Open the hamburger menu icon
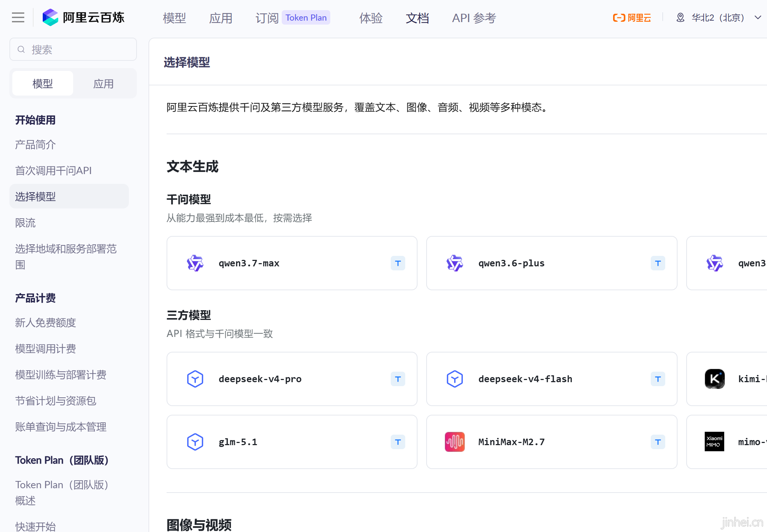This screenshot has height=532, width=767. point(18,17)
